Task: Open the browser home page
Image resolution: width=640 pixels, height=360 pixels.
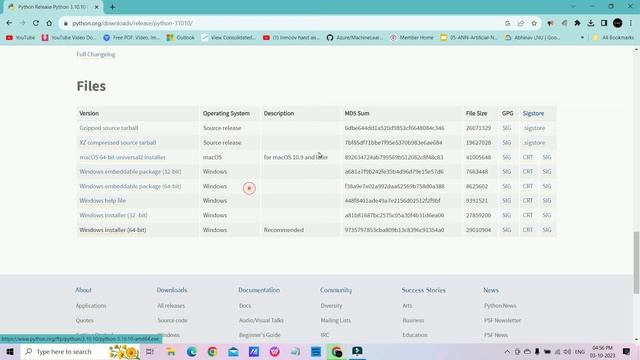Action: 49,23
